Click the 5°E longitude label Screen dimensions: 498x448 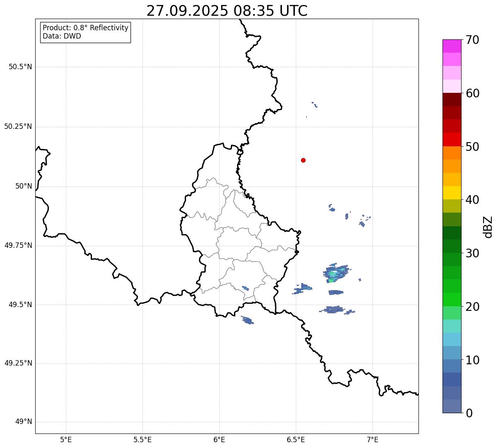click(x=66, y=439)
